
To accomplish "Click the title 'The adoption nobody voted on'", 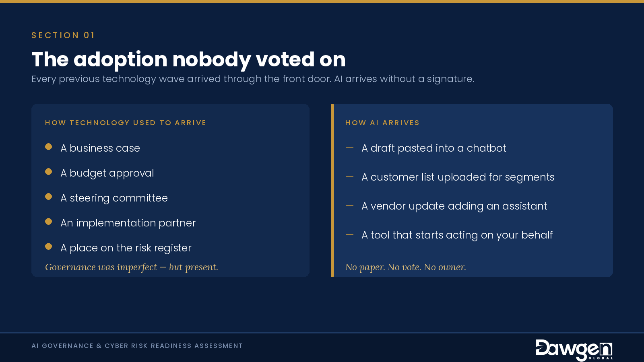I will (188, 60).
